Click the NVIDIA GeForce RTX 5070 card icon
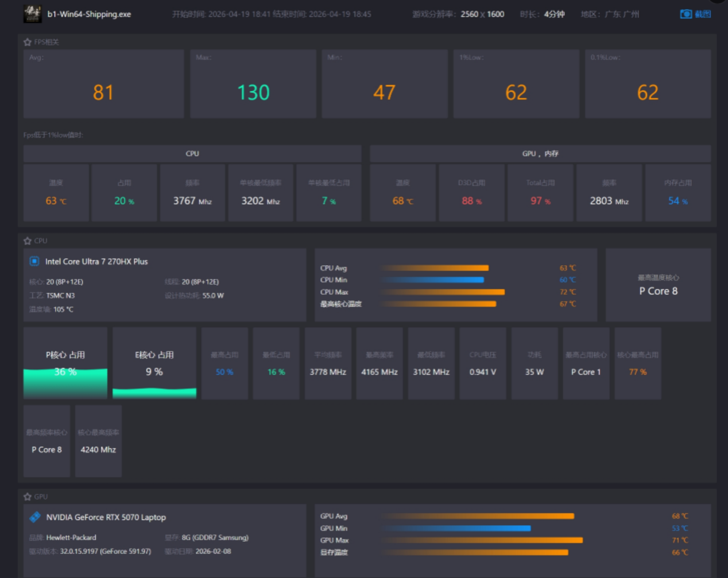 point(35,517)
